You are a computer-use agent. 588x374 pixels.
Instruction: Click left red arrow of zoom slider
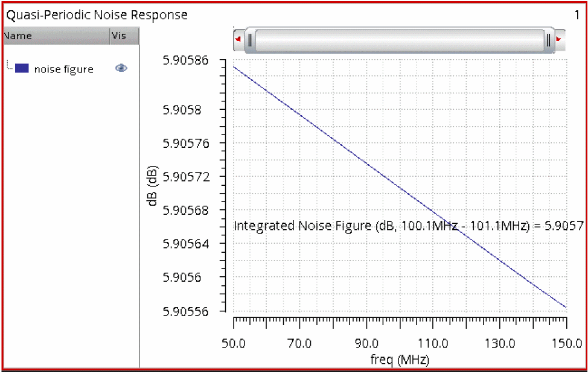[x=238, y=39]
